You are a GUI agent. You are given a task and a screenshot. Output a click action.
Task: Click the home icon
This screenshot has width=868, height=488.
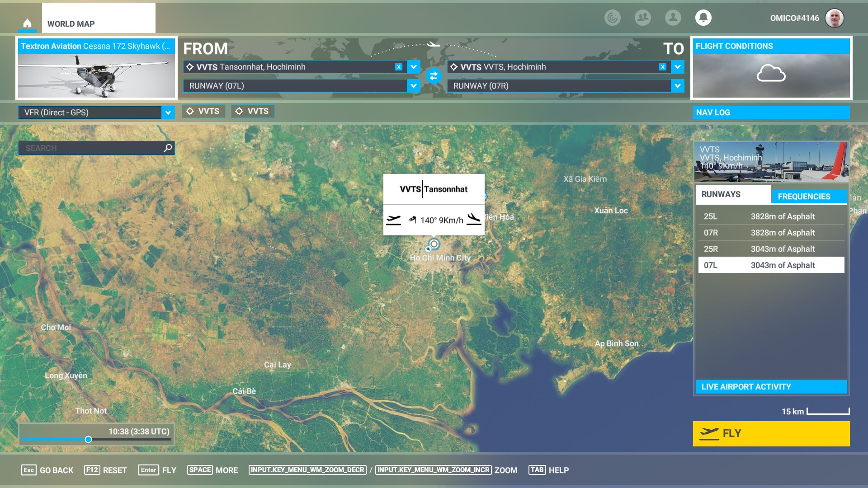(x=27, y=23)
